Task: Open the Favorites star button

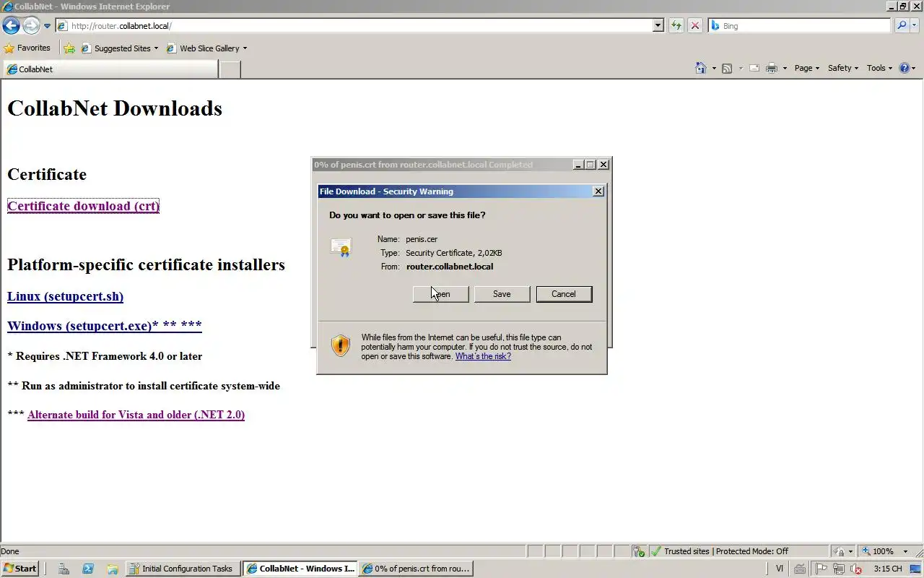Action: pyautogui.click(x=27, y=48)
